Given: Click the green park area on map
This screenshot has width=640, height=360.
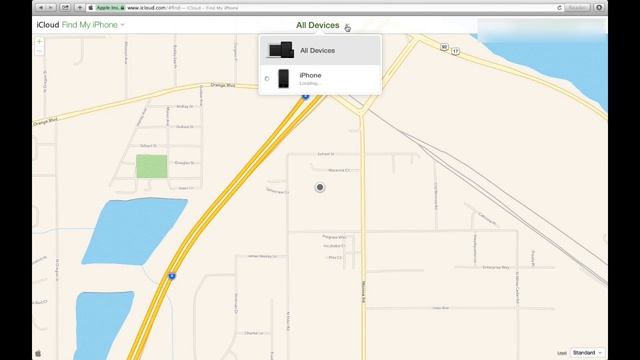Looking at the screenshot, I should point(151,166).
